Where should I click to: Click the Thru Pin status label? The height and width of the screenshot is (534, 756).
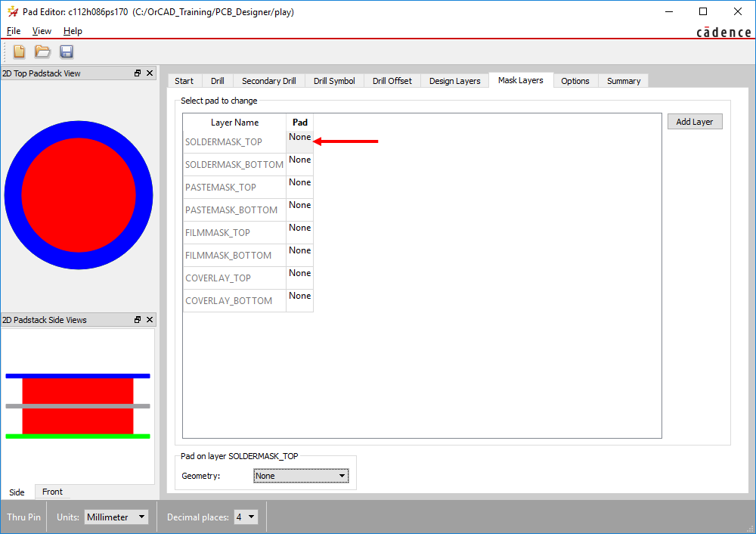click(x=23, y=517)
